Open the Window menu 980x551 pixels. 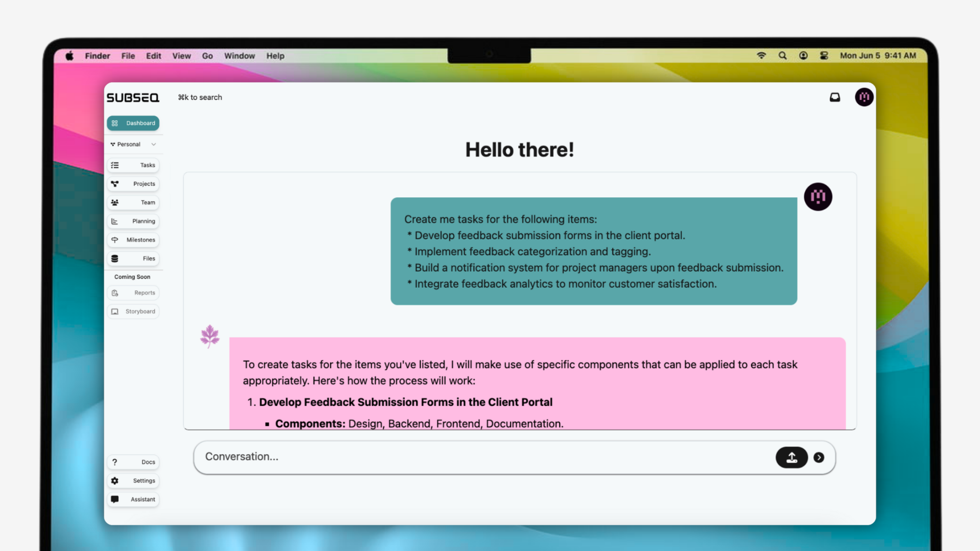click(x=239, y=56)
